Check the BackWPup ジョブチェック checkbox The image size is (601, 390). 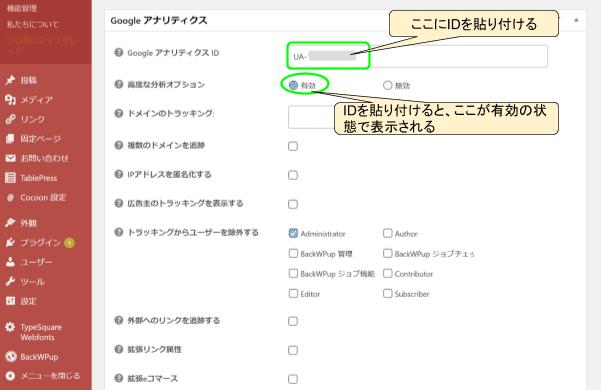click(x=388, y=253)
